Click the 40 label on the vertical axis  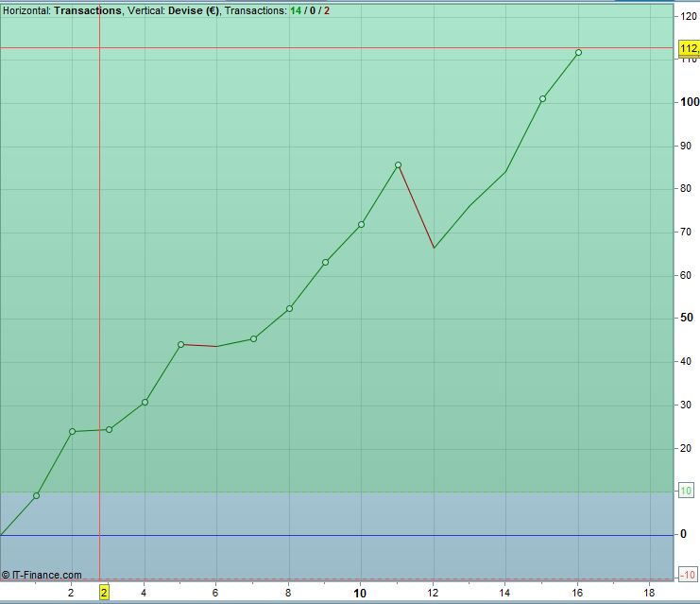tap(686, 361)
